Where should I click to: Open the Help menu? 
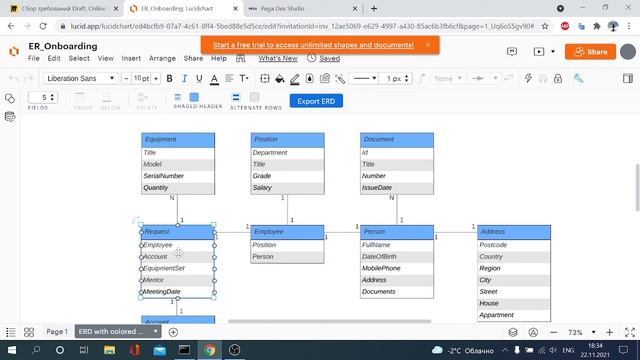click(x=218, y=58)
